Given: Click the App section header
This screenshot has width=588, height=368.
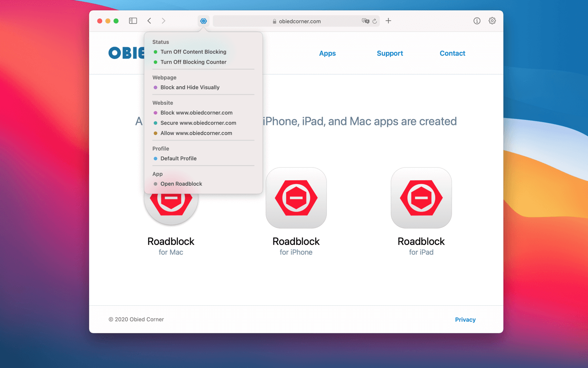Looking at the screenshot, I should point(157,174).
